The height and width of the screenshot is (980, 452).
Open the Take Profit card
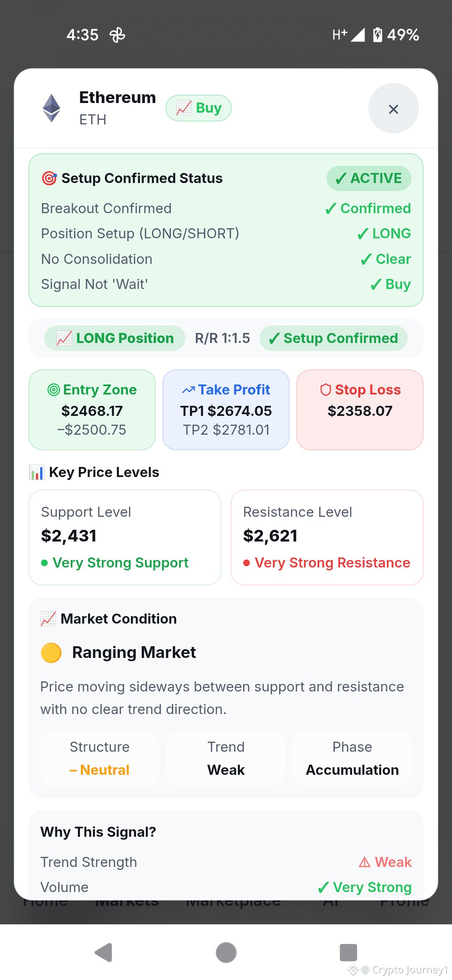tap(226, 410)
